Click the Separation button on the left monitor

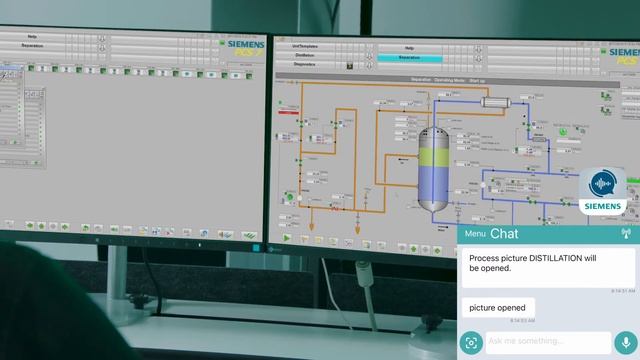32,46
